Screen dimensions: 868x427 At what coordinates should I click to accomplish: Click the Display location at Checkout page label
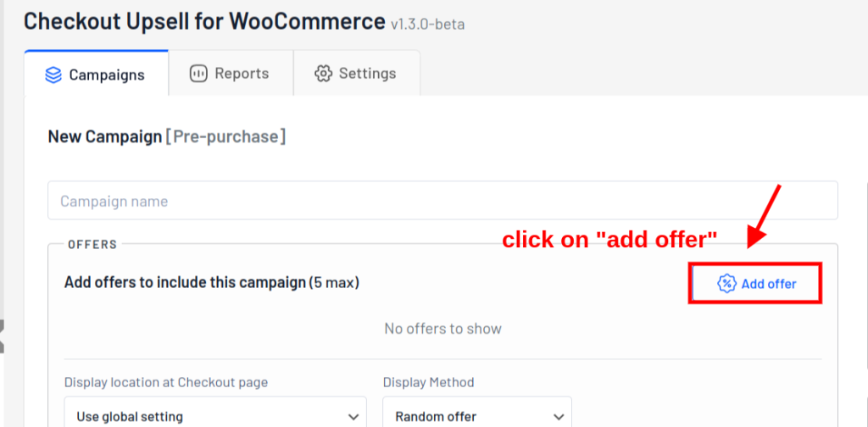click(166, 382)
